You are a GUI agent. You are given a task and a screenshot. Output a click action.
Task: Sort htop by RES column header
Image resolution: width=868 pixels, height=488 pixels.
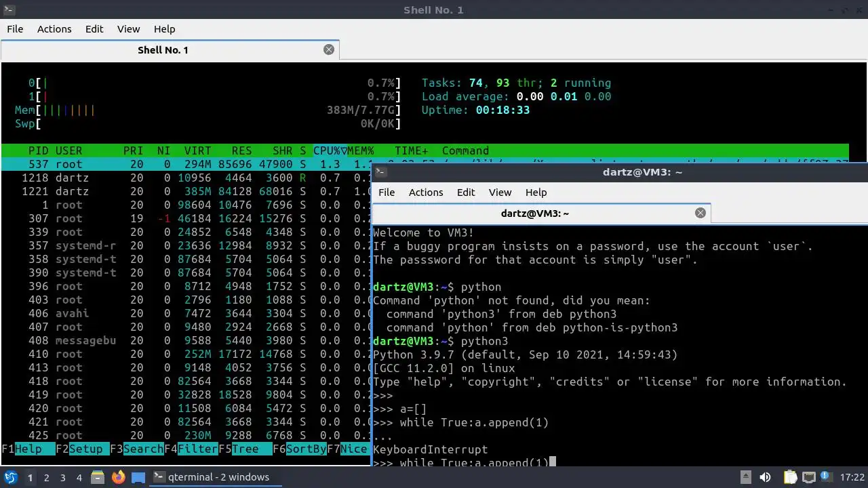pyautogui.click(x=241, y=150)
